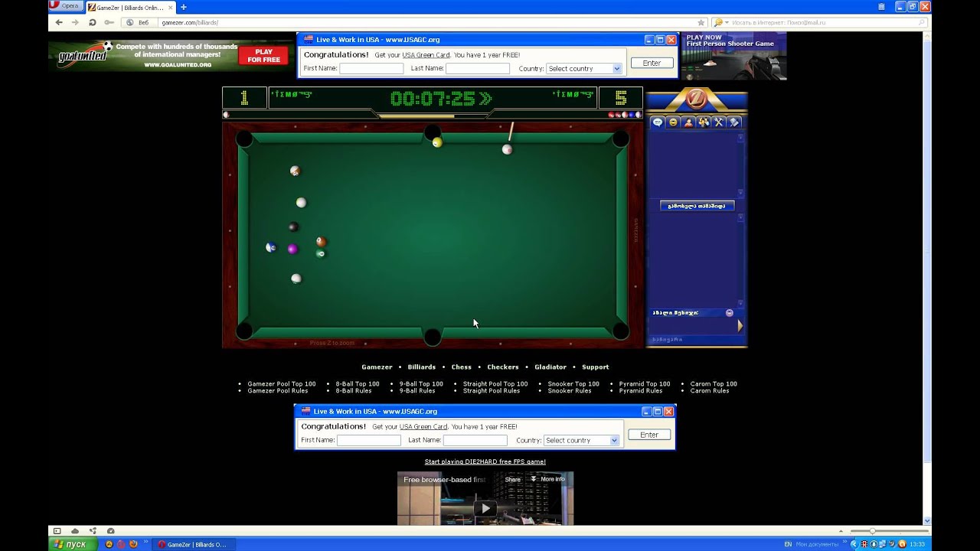Screen dimensions: 980x551
Task: Click the Last Name field in the top ad
Action: click(x=478, y=68)
